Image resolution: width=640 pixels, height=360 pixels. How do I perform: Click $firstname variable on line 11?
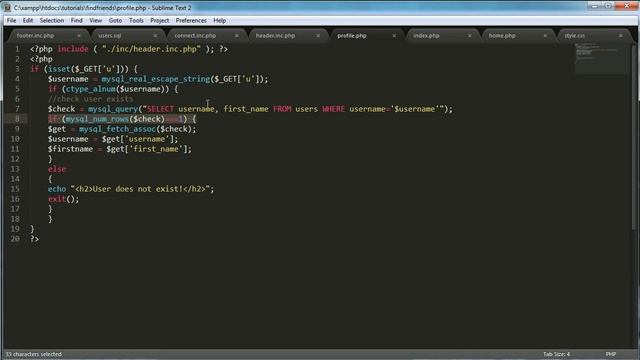[70, 149]
